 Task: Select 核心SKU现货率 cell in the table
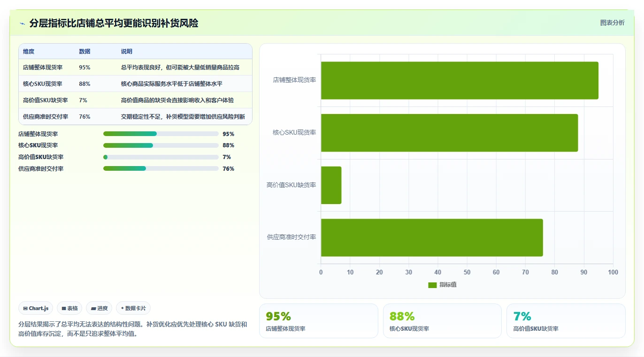point(43,84)
